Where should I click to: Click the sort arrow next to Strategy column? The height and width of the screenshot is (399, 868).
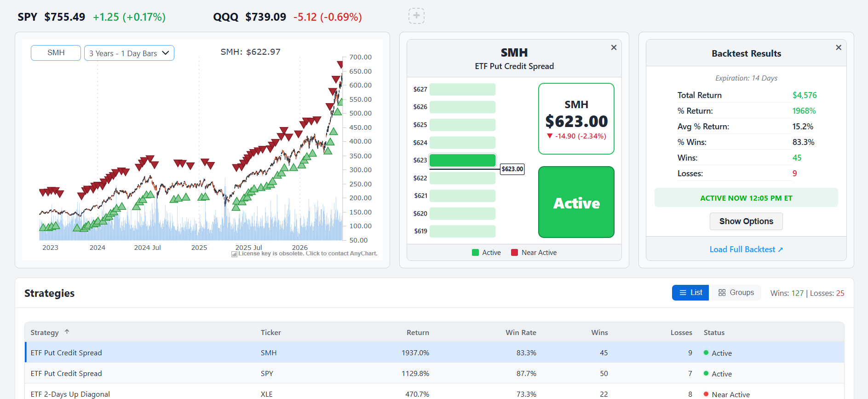tap(67, 332)
